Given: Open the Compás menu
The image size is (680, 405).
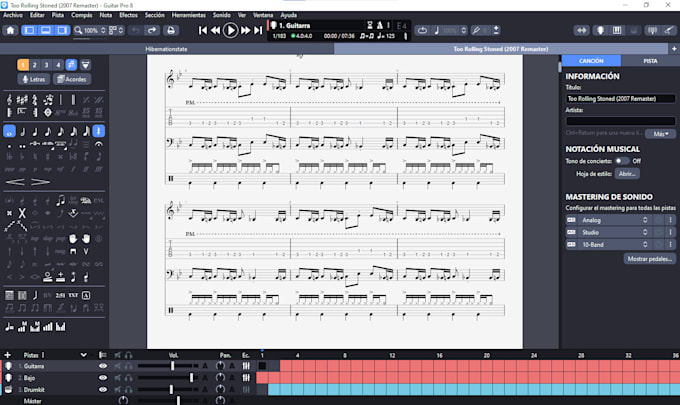Looking at the screenshot, I should [82, 15].
